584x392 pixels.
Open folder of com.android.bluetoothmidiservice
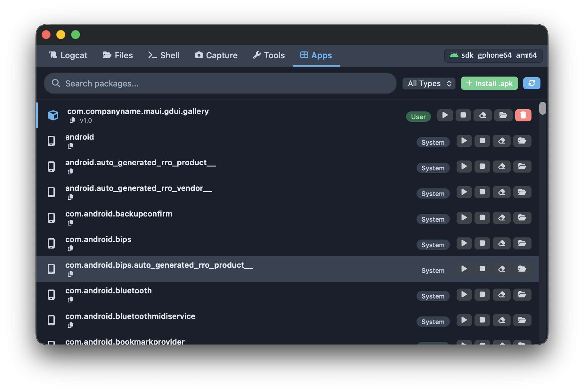click(522, 320)
